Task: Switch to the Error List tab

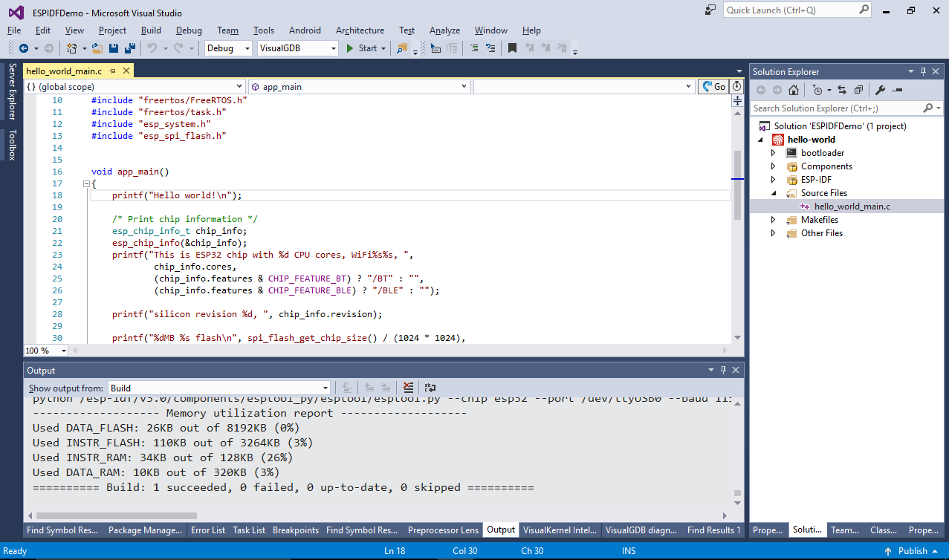Action: (x=208, y=530)
